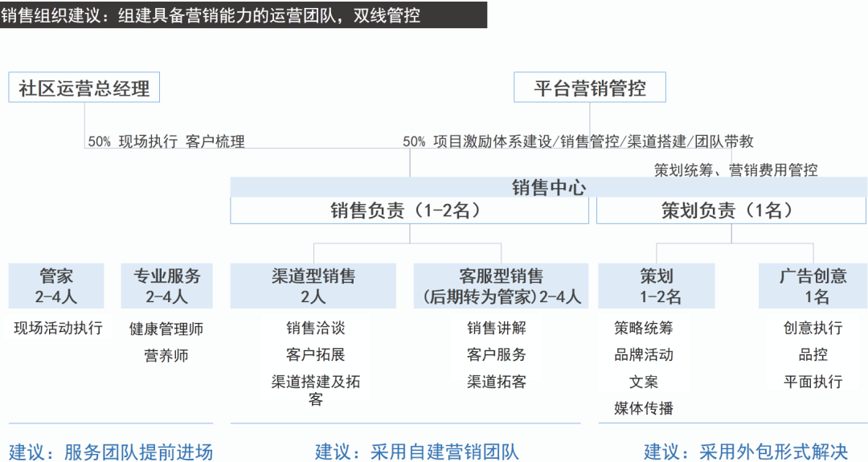Click the 销售洽谈 text
This screenshot has height=462, width=868.
pyautogui.click(x=316, y=328)
